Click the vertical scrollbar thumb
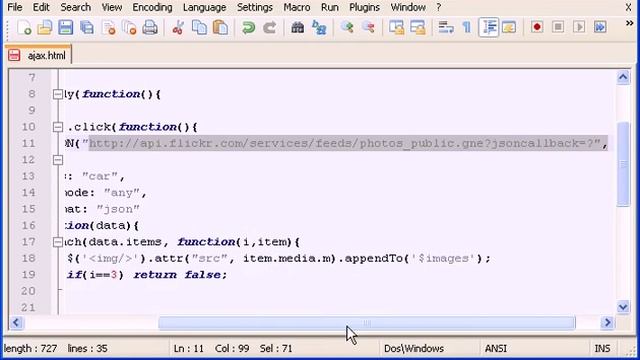This screenshot has height=360, width=640. pos(623,164)
